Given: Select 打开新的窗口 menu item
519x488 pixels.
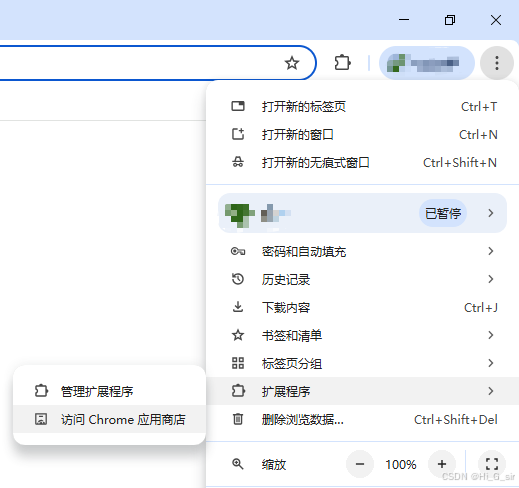Looking at the screenshot, I should (x=362, y=135).
